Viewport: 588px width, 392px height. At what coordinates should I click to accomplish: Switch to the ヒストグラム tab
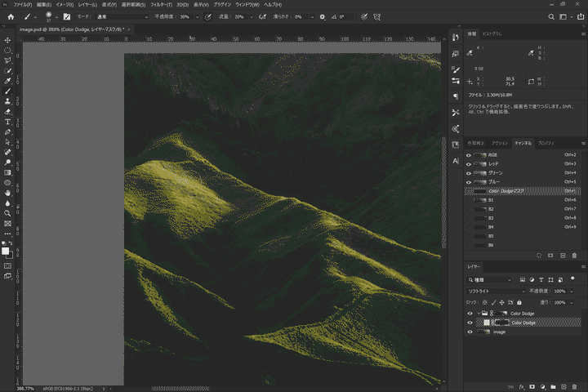(x=492, y=35)
